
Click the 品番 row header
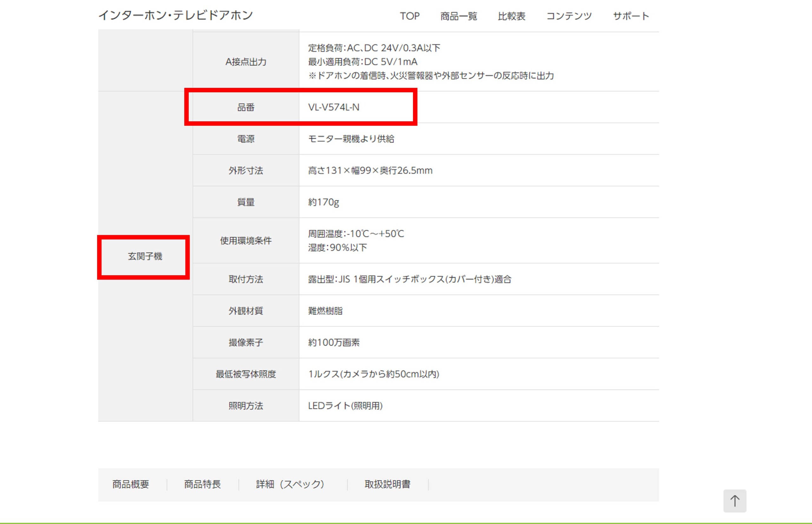tap(246, 107)
